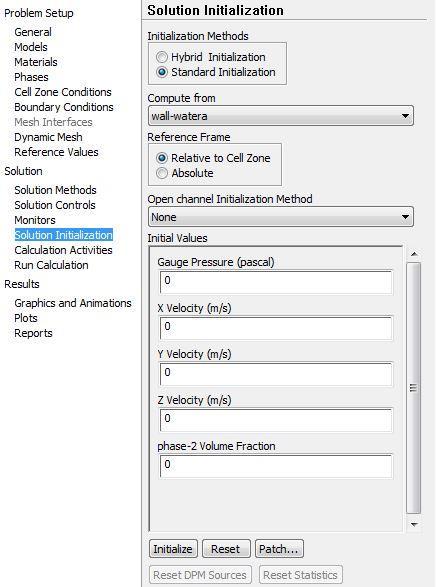This screenshot has width=436, height=587.
Task: Open Plots page under Results
Action: (26, 318)
